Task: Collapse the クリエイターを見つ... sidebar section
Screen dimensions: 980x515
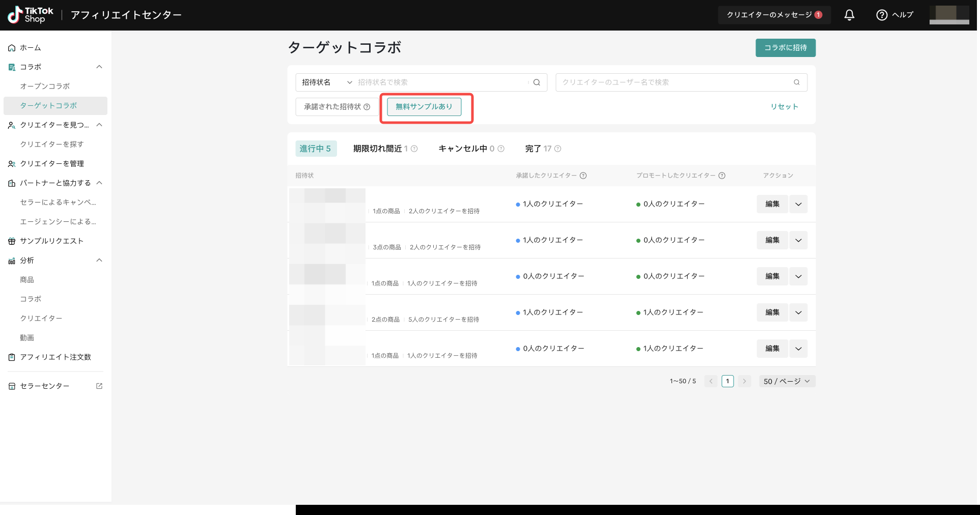Action: click(99, 125)
